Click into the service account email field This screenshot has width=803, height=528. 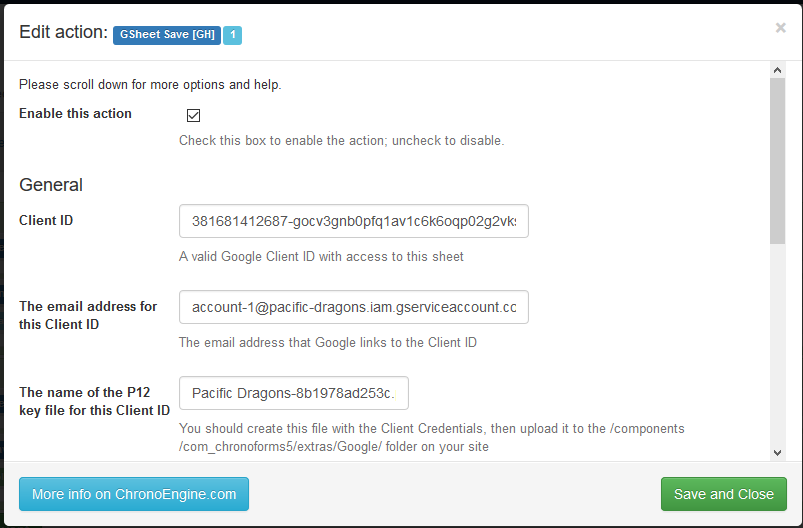353,307
